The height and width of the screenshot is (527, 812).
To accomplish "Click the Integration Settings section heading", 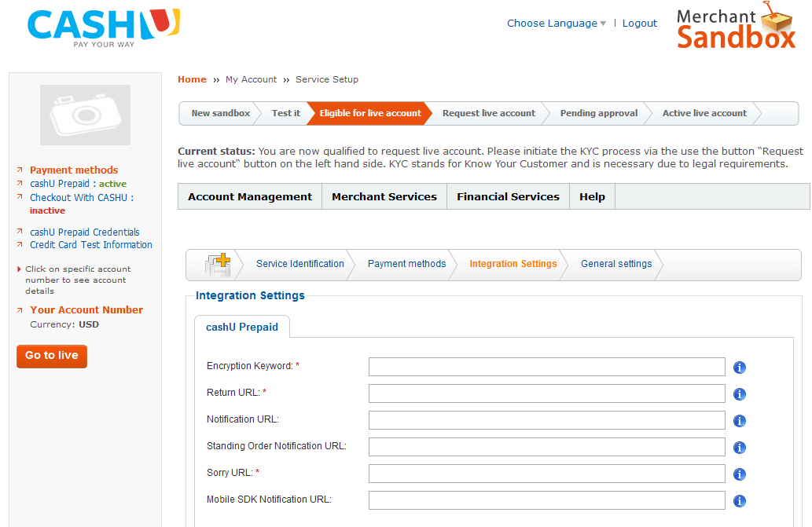I will pyautogui.click(x=250, y=295).
